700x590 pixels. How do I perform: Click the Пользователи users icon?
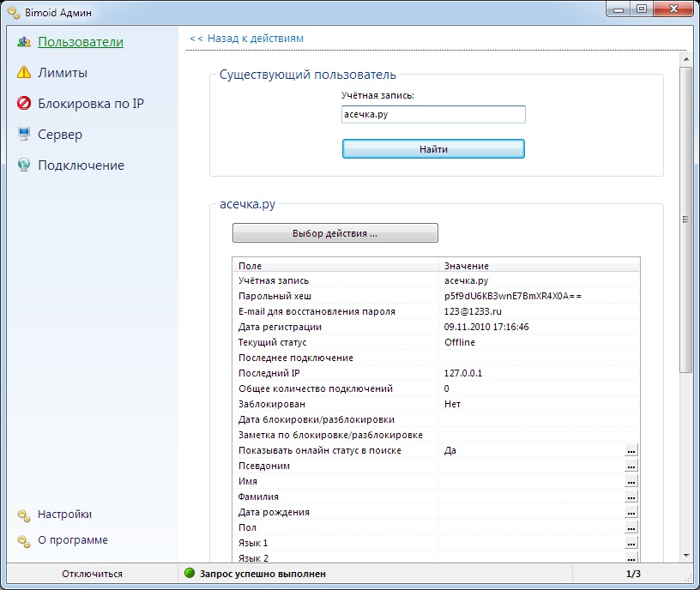(24, 42)
